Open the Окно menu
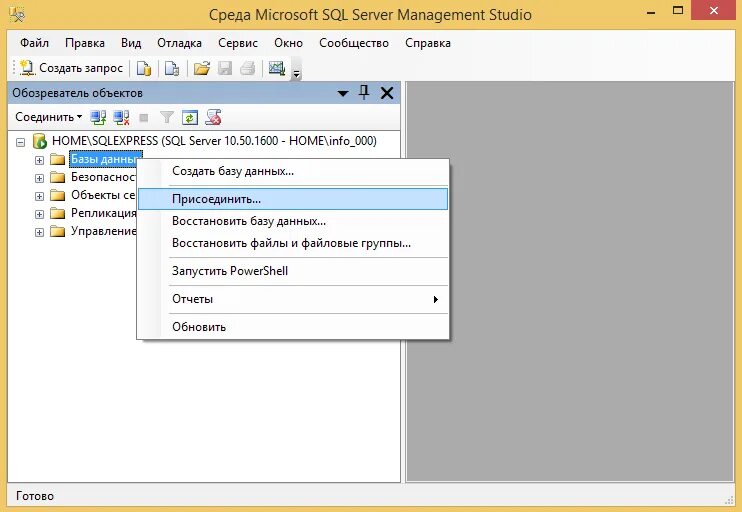Screen dimensions: 742x512 288,43
